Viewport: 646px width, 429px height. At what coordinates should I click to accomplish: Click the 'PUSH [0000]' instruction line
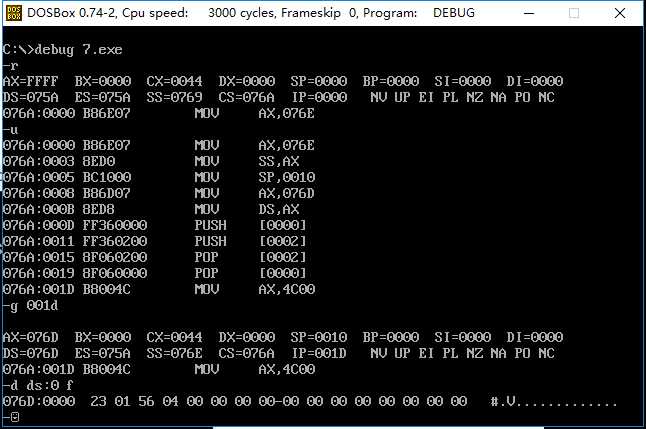155,225
